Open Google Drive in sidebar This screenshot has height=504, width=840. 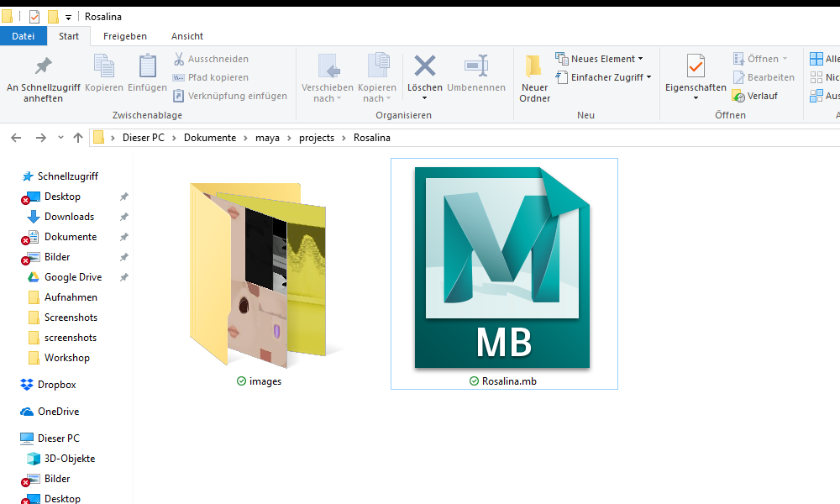tap(73, 277)
